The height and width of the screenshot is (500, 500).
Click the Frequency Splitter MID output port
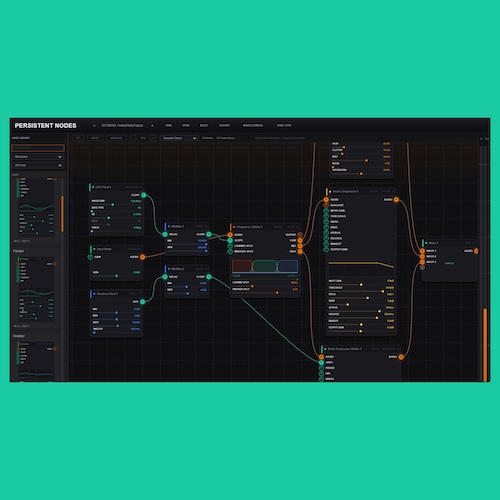pos(300,246)
